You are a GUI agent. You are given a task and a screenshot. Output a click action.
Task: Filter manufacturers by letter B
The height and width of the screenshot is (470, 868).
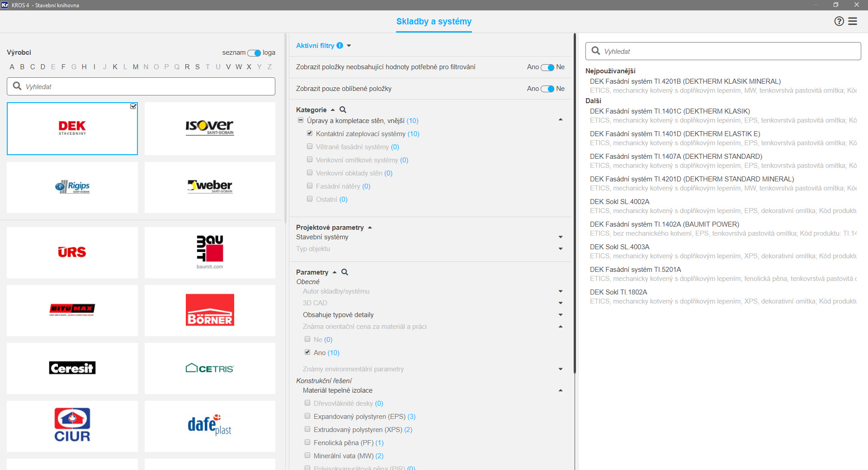click(x=22, y=67)
